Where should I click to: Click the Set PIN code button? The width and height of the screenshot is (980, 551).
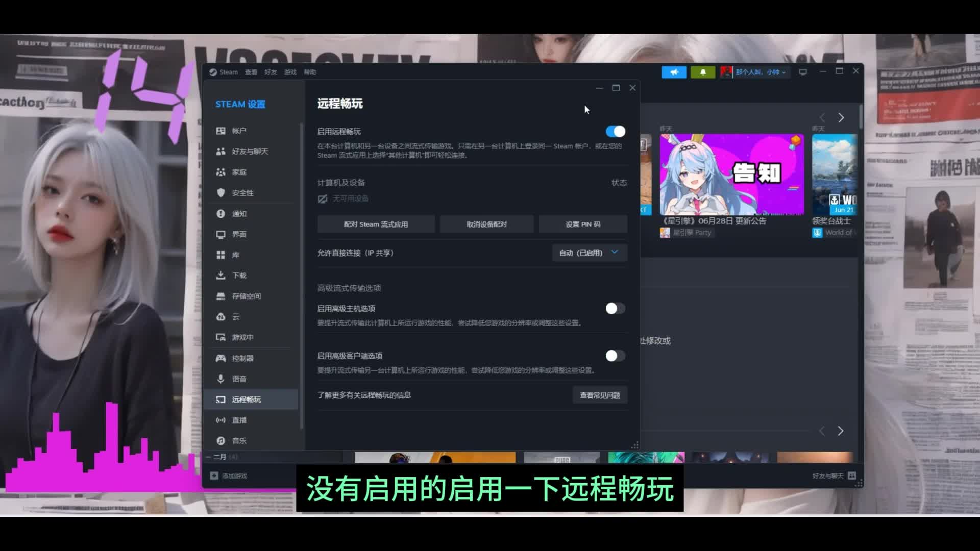(583, 224)
